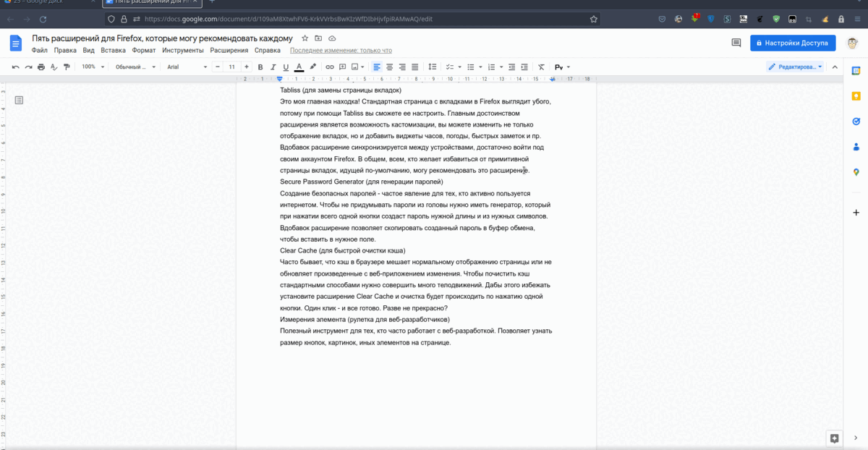The height and width of the screenshot is (450, 868).
Task: Open the Правка menu
Action: (x=65, y=51)
